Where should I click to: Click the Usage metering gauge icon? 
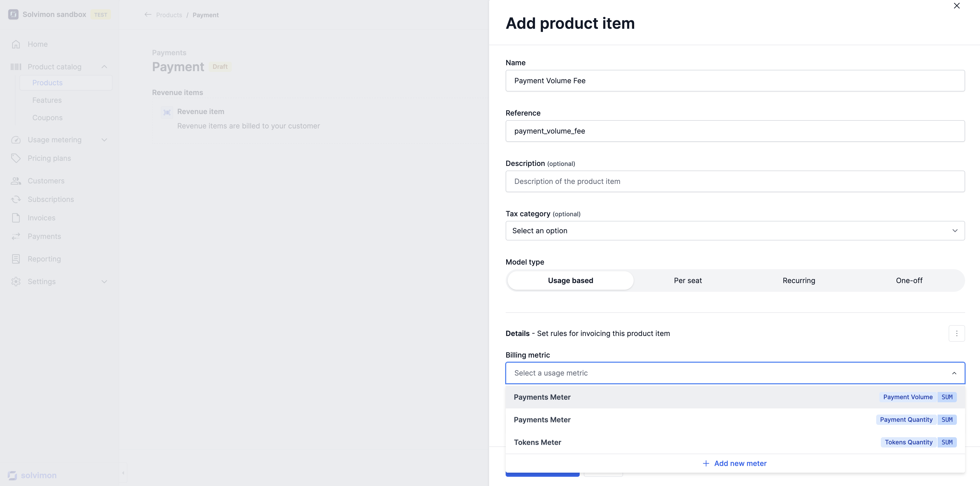[x=16, y=140]
